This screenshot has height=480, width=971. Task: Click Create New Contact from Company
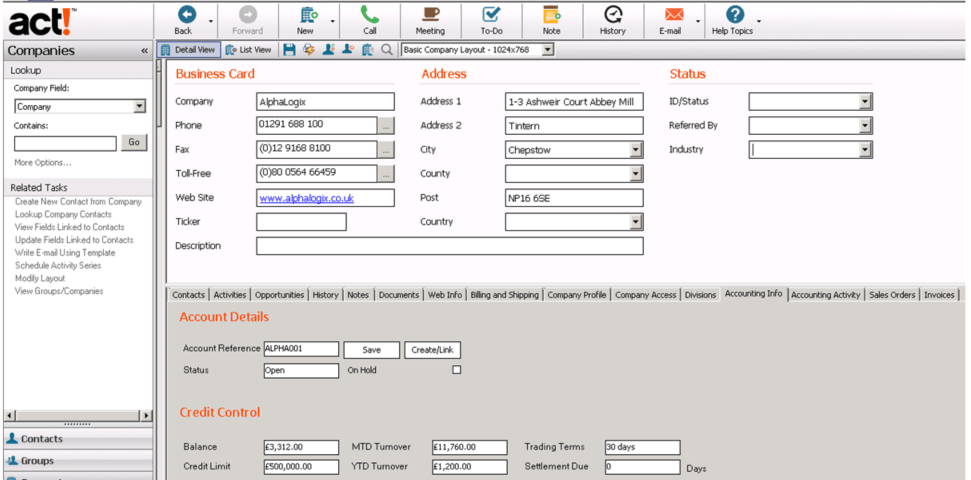pyautogui.click(x=79, y=201)
